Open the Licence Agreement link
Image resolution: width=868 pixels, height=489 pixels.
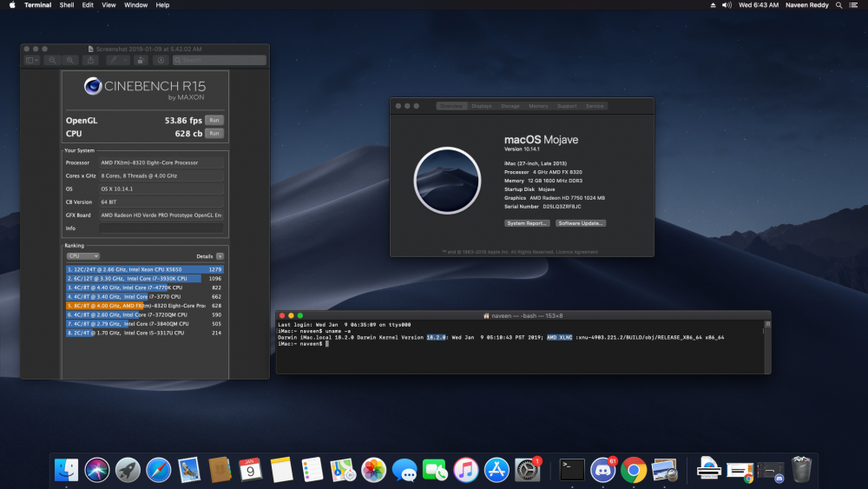pos(577,252)
